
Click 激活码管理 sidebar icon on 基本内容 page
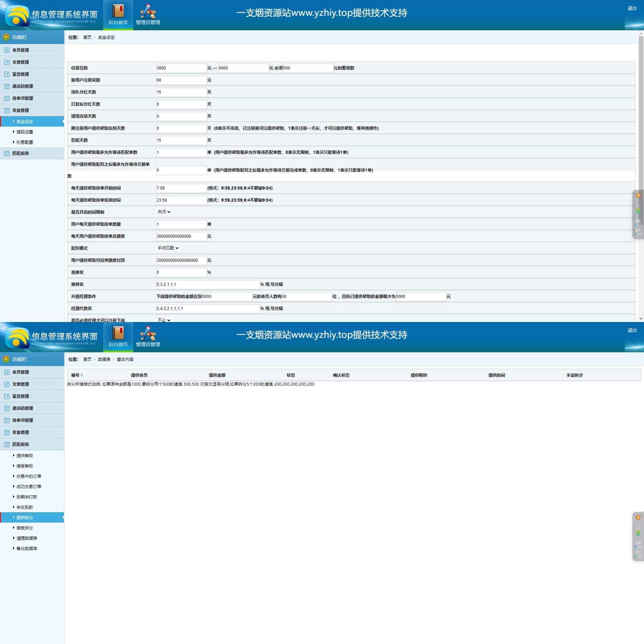pos(7,408)
